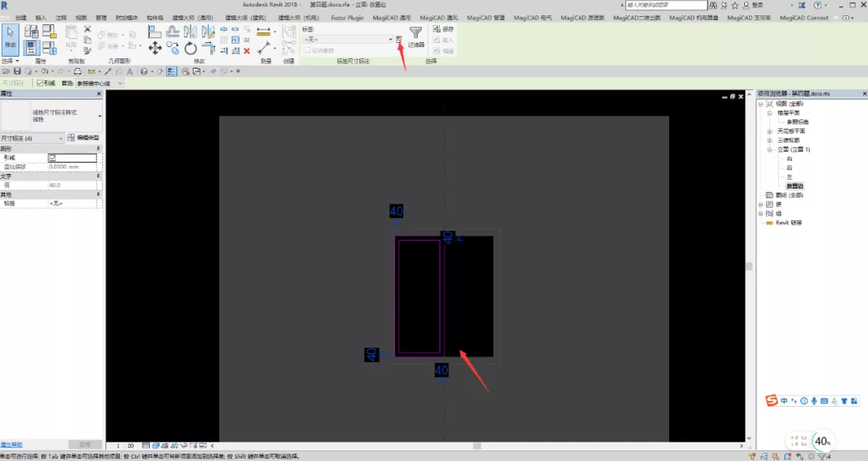Expand the Families tree node
This screenshot has width=868, height=461.
pyautogui.click(x=761, y=204)
